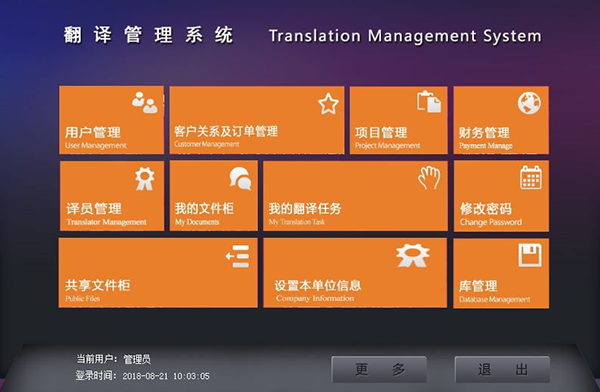This screenshot has height=392, width=600.
Task: Open 我的文件柜 My Documents
Action: tap(214, 196)
